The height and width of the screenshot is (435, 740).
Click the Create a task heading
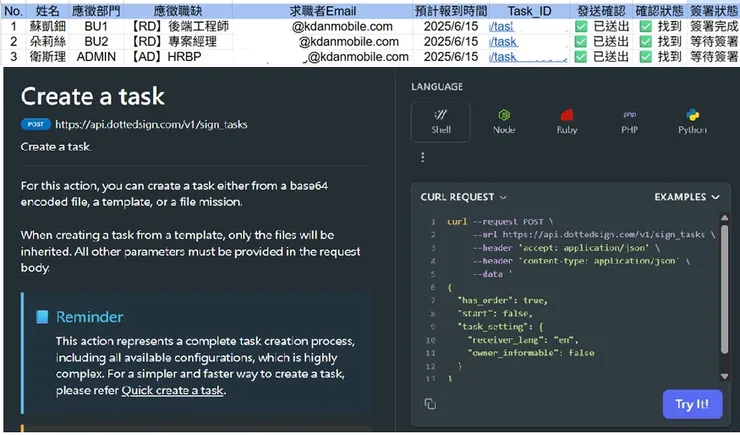tap(92, 96)
